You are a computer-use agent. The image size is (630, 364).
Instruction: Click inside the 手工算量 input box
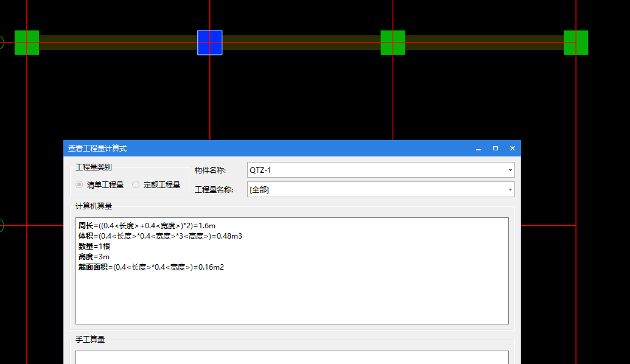[292, 357]
